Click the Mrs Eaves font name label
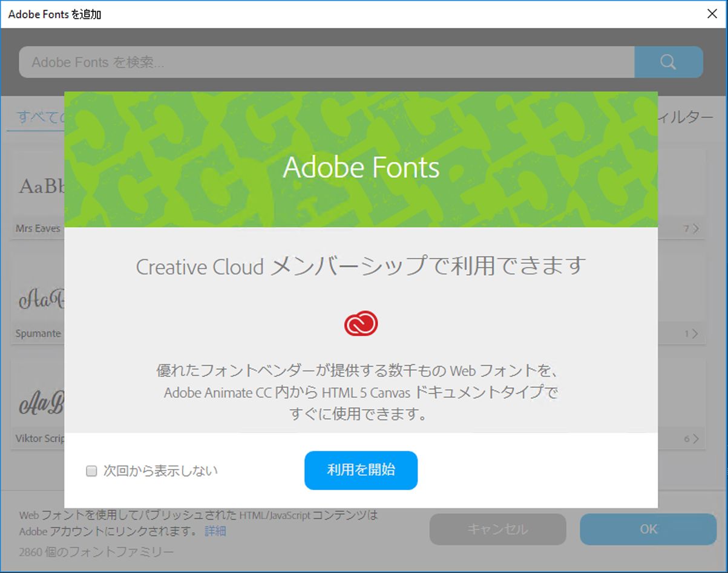728x573 pixels. point(36,228)
